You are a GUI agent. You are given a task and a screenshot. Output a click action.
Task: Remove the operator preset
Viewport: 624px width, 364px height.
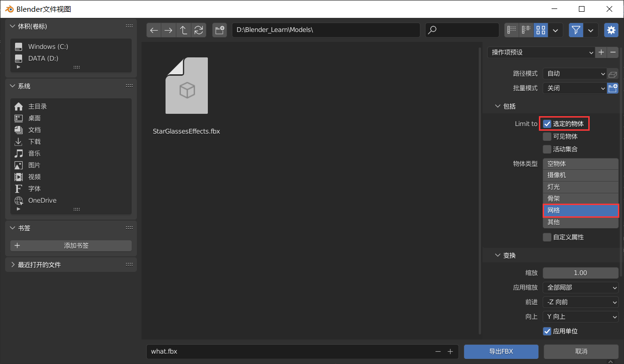point(612,52)
